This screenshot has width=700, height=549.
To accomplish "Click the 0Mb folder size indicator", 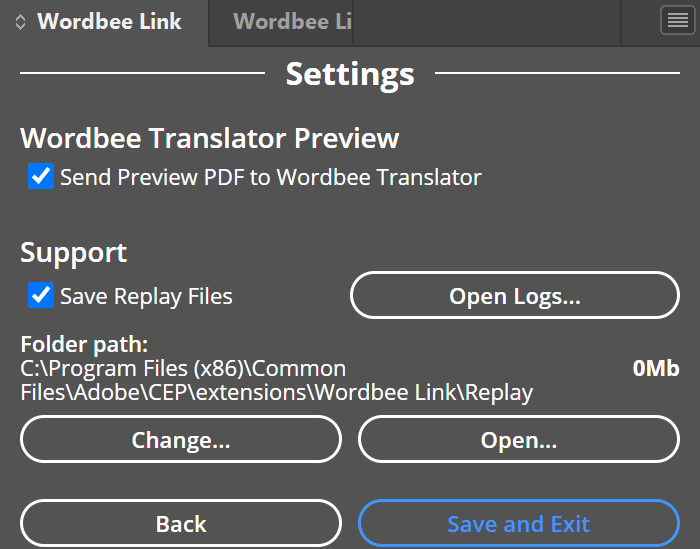I will (x=655, y=368).
